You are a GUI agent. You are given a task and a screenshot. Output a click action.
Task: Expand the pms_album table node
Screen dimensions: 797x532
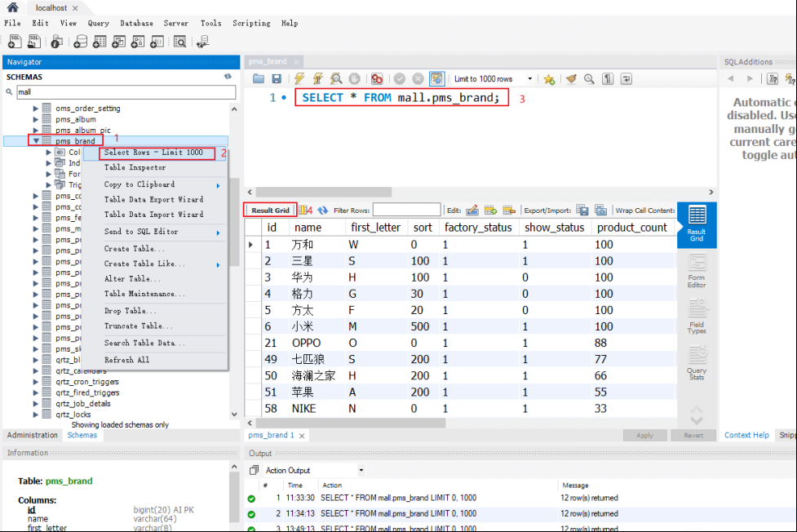point(36,119)
